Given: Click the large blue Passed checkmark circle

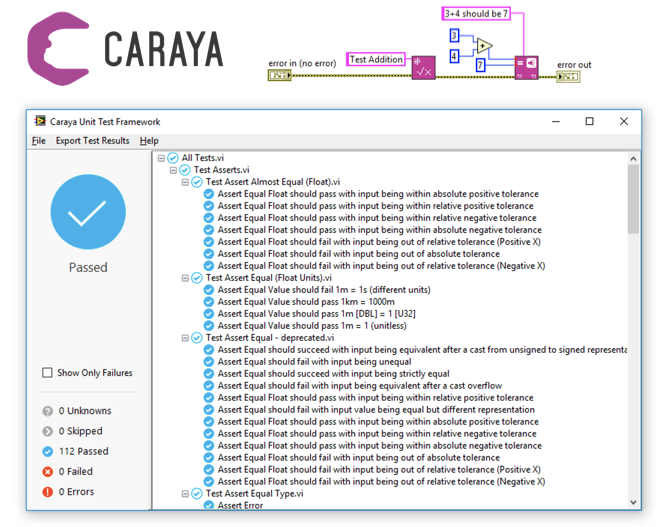Looking at the screenshot, I should (88, 211).
